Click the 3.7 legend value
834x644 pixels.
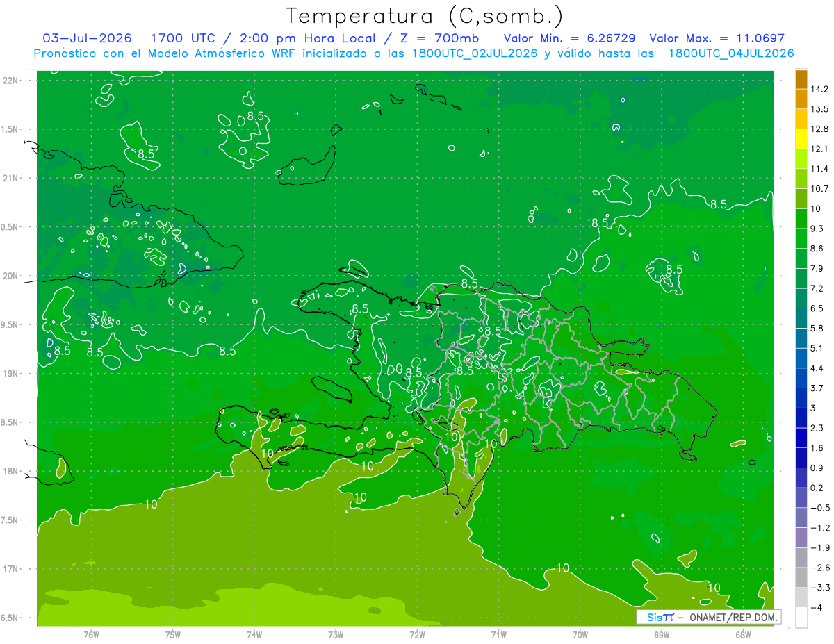point(817,388)
